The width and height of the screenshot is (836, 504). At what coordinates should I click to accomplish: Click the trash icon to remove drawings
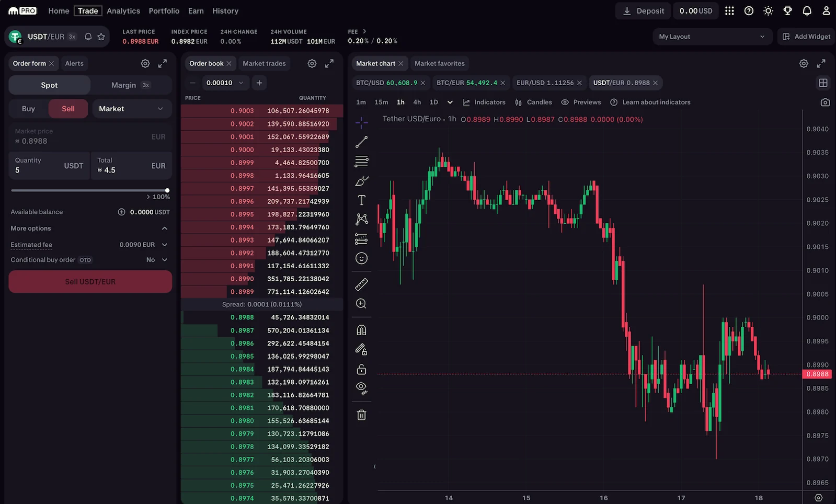(x=361, y=415)
